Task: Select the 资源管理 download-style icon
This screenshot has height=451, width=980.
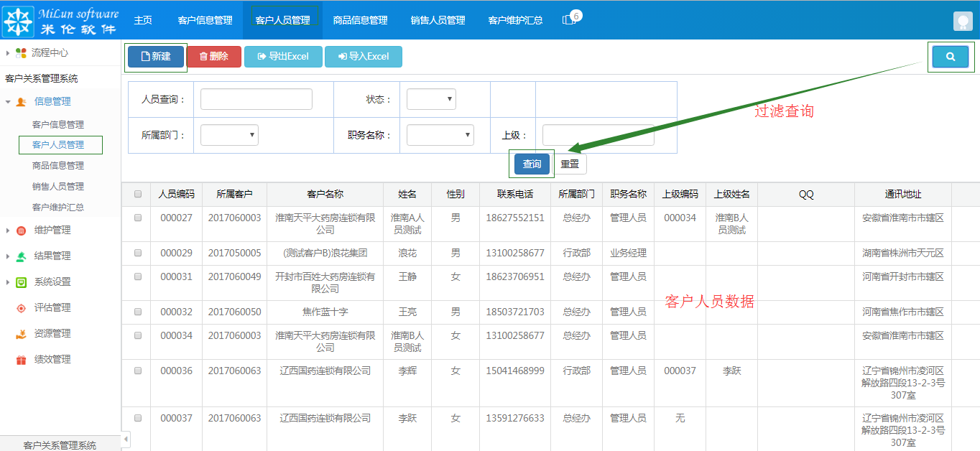Action: coord(19,333)
